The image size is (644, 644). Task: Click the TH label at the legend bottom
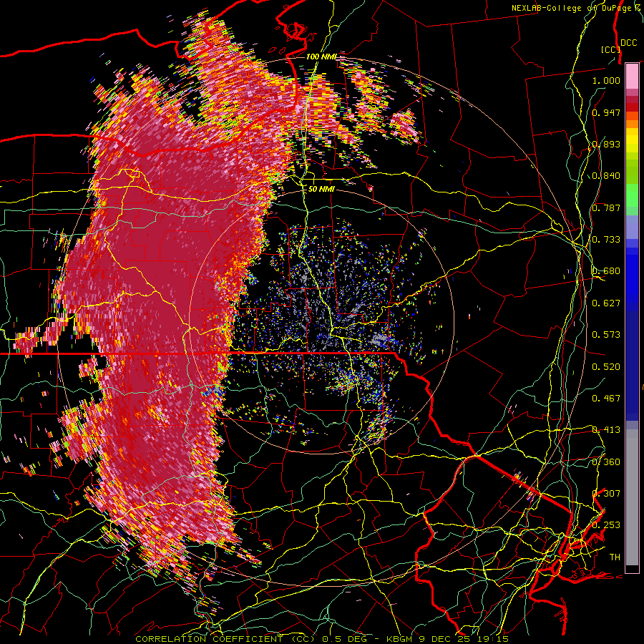tap(615, 557)
